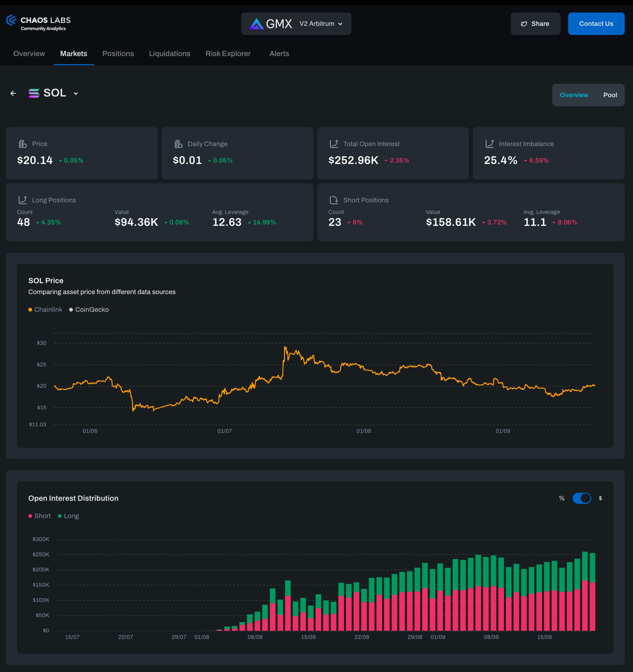Click the Share button
The image size is (633, 672).
pos(535,24)
